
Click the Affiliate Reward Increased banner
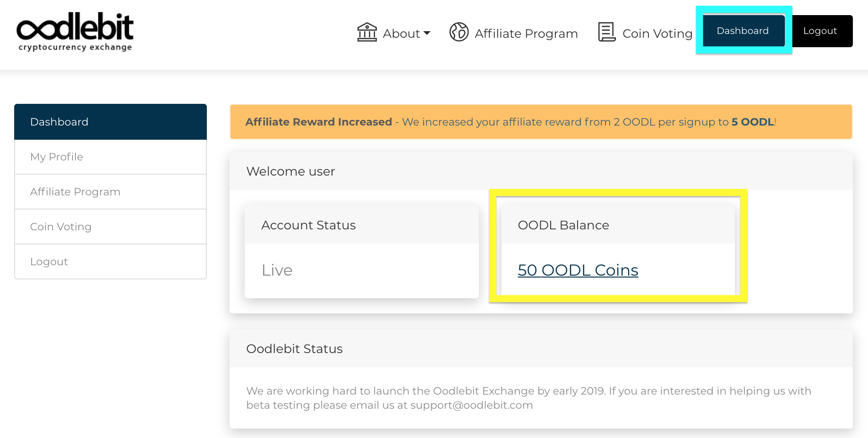point(541,122)
